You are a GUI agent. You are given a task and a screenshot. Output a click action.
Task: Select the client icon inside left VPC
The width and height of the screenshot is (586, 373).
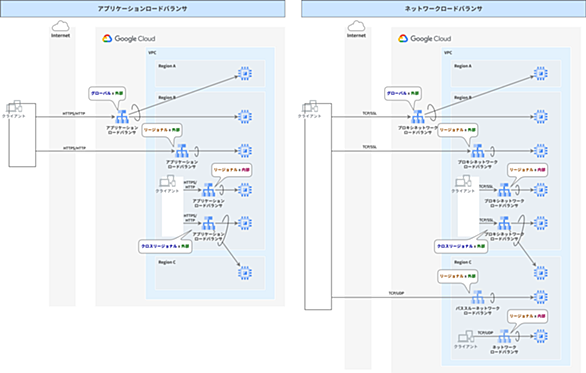pos(167,181)
